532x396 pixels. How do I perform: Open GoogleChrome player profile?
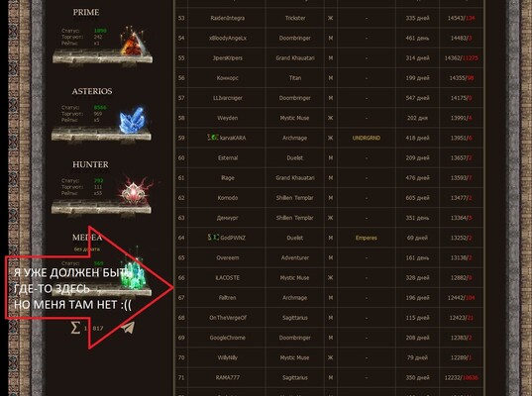pyautogui.click(x=227, y=338)
